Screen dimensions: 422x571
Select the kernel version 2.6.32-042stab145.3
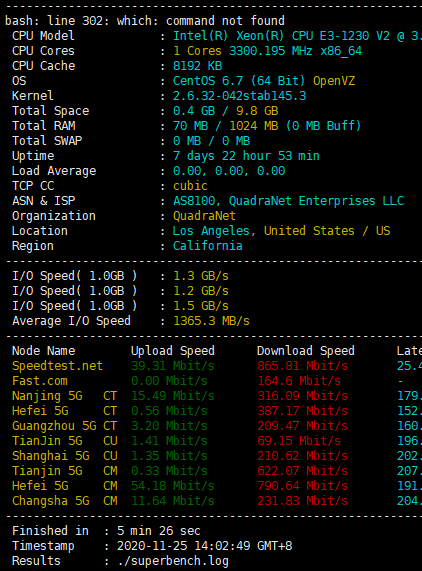click(239, 95)
